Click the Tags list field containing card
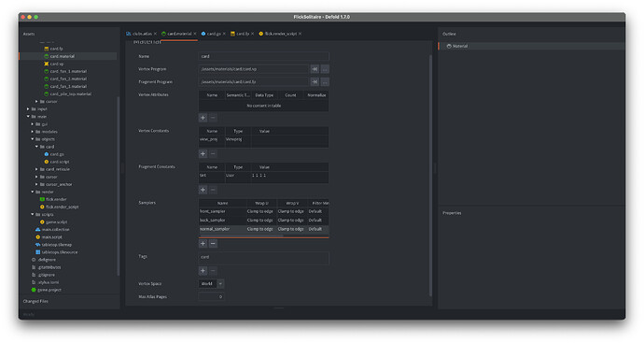This screenshot has height=343, width=644. [264, 258]
